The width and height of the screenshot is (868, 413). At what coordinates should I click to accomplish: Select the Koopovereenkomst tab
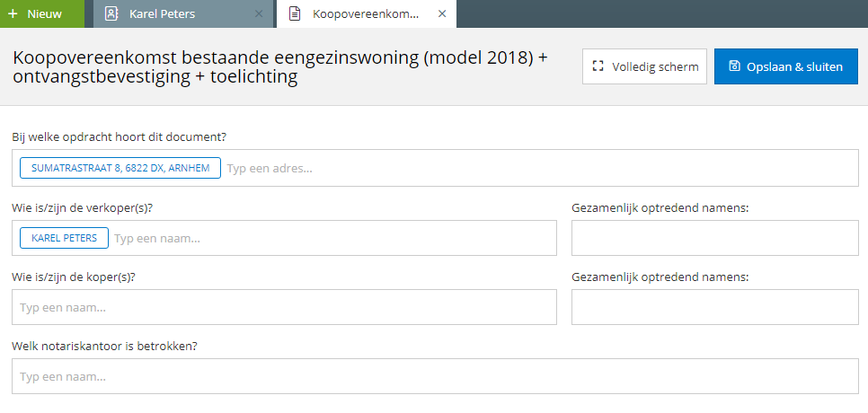[x=367, y=13]
